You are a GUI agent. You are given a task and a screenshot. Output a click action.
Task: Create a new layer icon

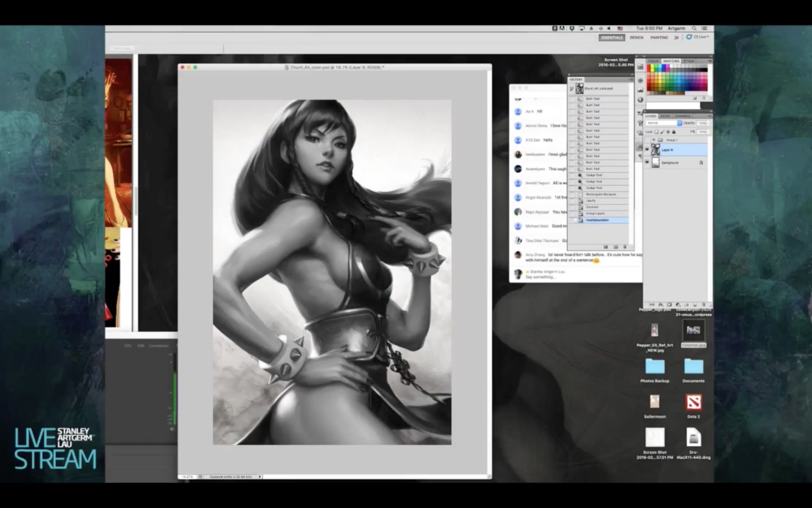click(x=695, y=304)
